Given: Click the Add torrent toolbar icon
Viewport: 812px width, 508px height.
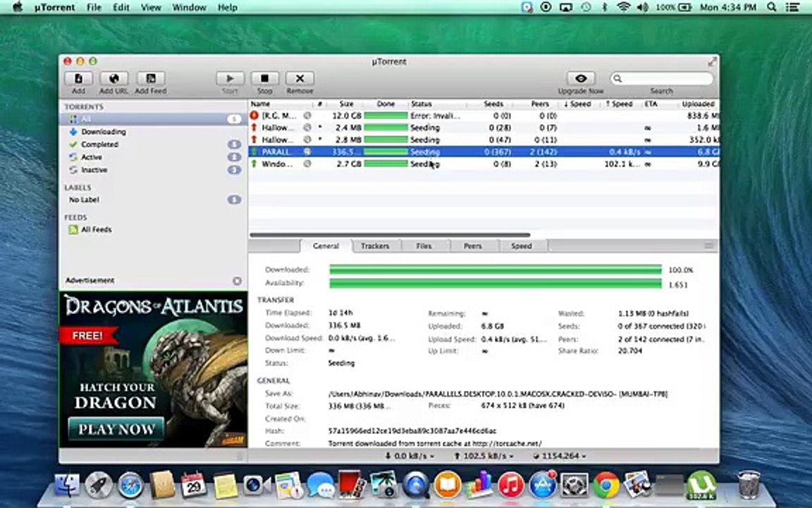Looking at the screenshot, I should pyautogui.click(x=79, y=79).
